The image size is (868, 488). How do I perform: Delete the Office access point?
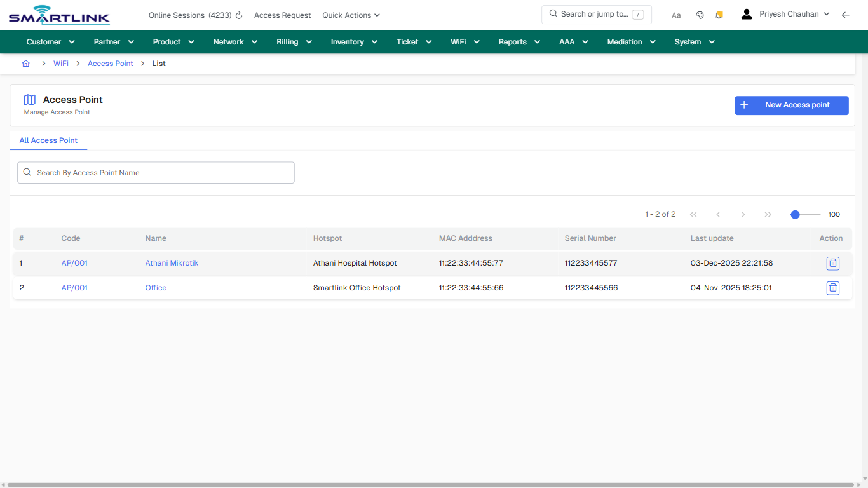[x=833, y=288]
